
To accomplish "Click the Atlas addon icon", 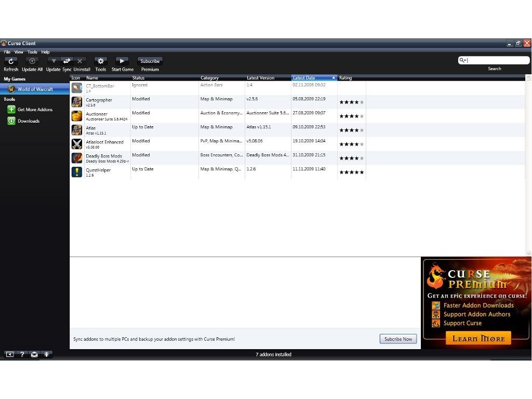I will (77, 130).
